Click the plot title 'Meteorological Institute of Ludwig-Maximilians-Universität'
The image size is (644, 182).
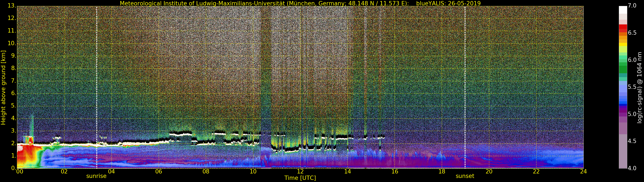[x=202, y=3]
